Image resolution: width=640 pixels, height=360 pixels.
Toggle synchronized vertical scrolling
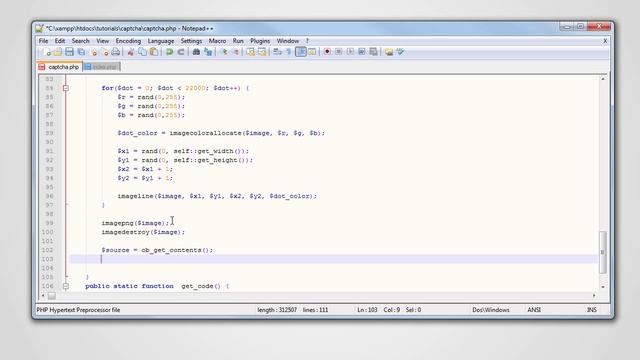click(251, 52)
